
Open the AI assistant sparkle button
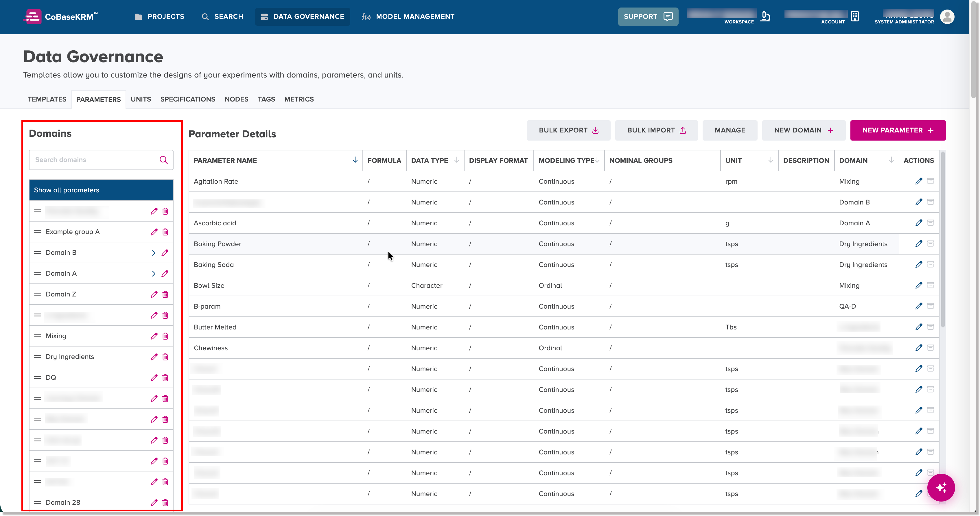click(x=941, y=487)
